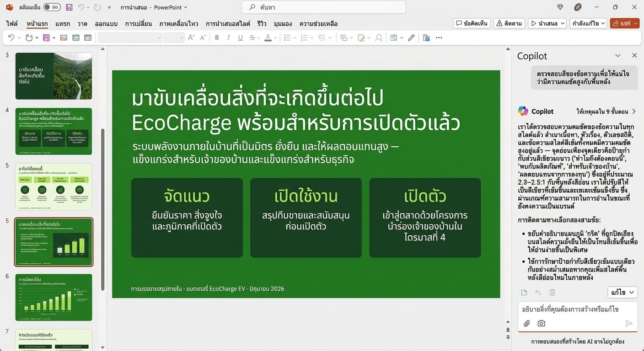Apply bulleted list formatting
Viewport: 644px width, 351px height.
tap(287, 37)
